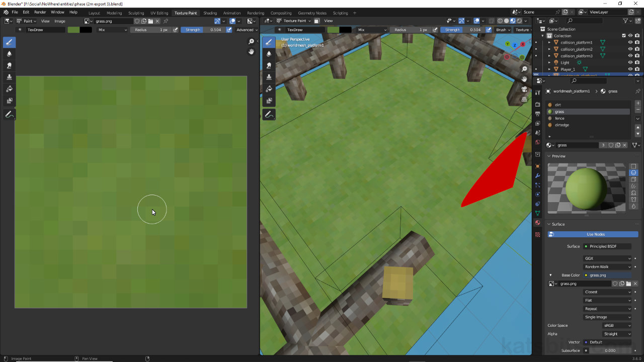The image size is (644, 362).
Task: Select the Fill tool in 3D viewport toolbar
Action: pyautogui.click(x=269, y=89)
